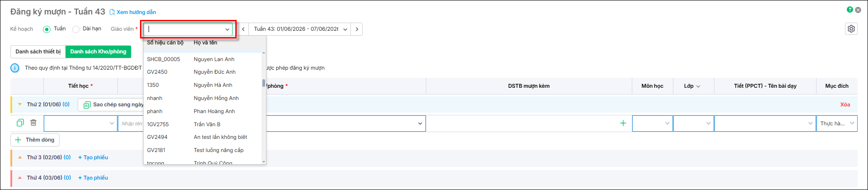Image resolution: width=868 pixels, height=190 pixels.
Task: Click the green help question mark icon
Action: tap(849, 9)
